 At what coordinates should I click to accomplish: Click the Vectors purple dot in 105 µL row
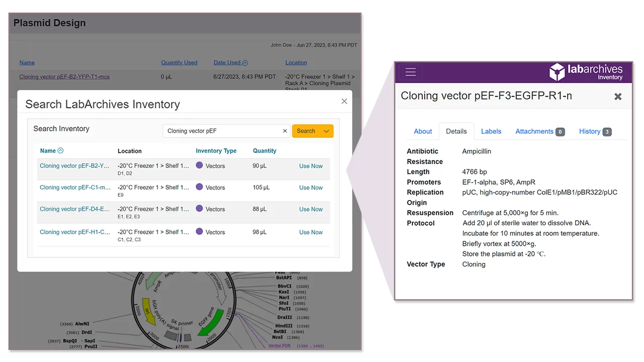[x=199, y=187]
